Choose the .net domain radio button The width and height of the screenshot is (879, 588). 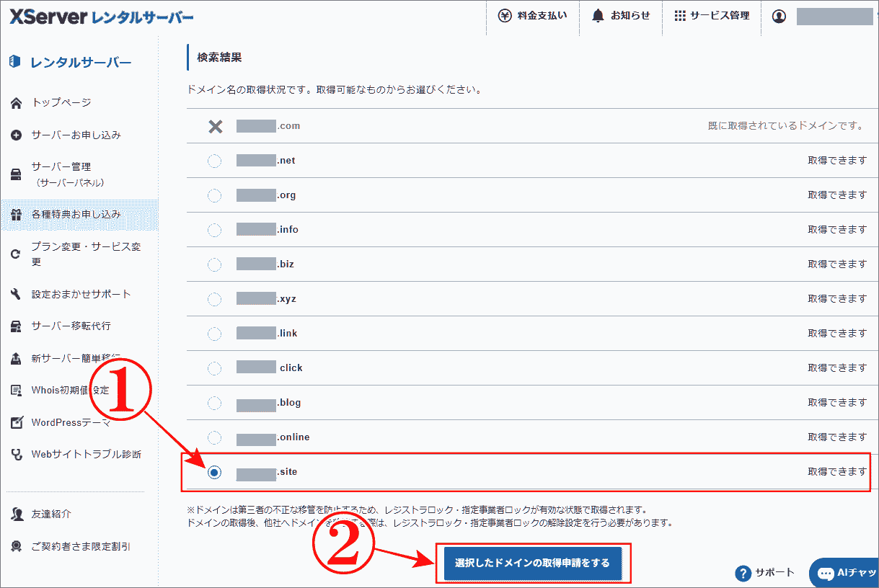point(214,160)
